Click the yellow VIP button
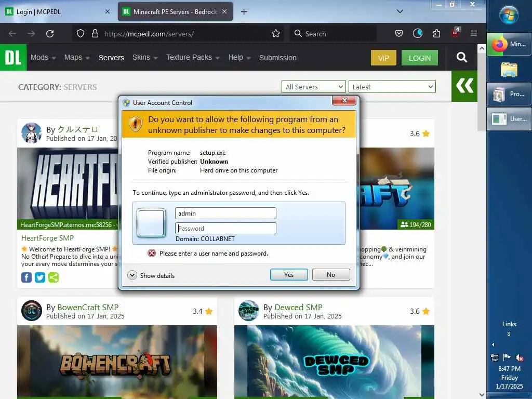This screenshot has height=399, width=532. point(384,58)
